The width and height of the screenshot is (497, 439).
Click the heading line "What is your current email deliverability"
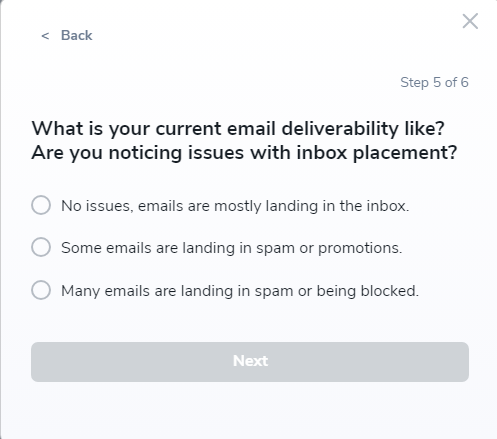coord(238,129)
